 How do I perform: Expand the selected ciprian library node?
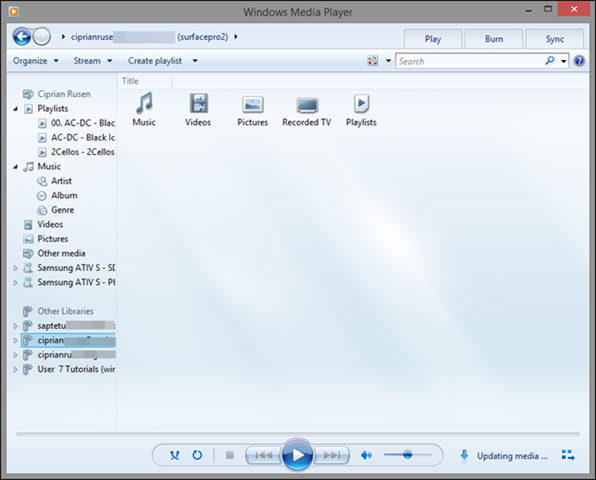(x=15, y=341)
